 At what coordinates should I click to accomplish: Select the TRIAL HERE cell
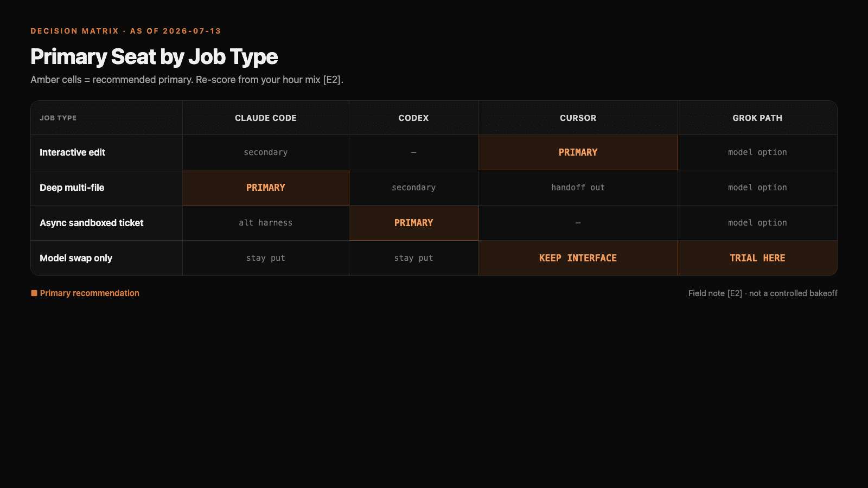coord(757,258)
